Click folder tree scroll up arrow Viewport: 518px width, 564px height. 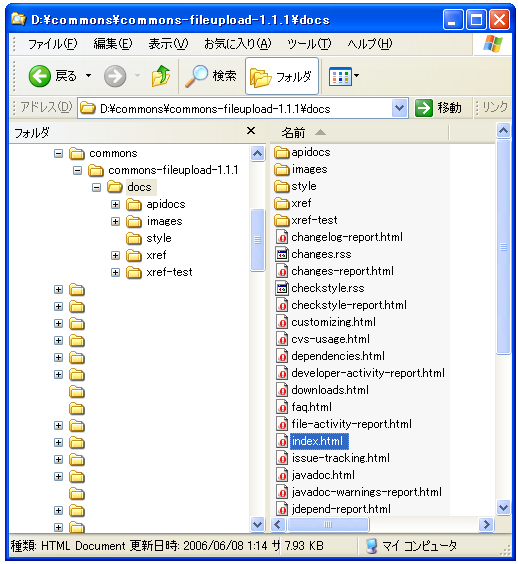(x=257, y=154)
